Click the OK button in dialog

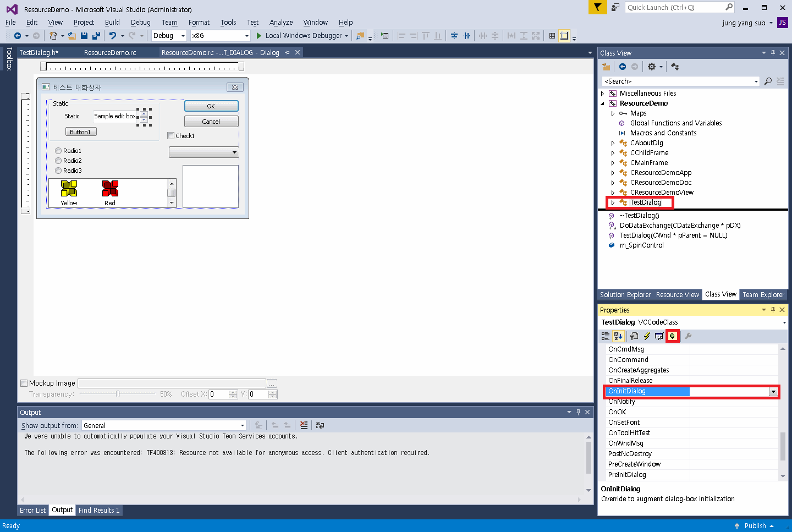[211, 106]
